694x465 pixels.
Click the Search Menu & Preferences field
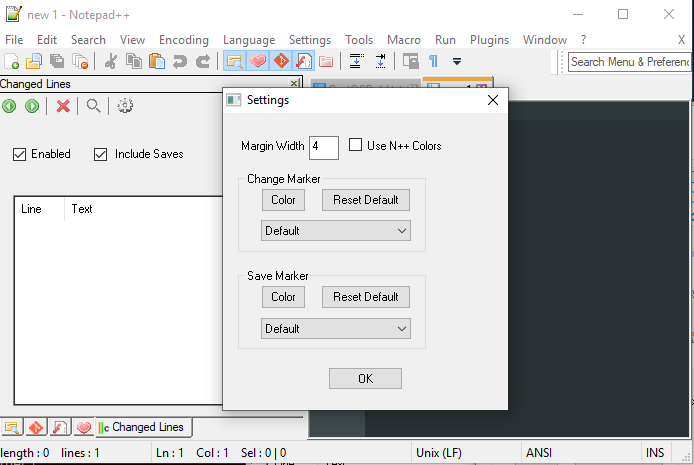point(629,62)
